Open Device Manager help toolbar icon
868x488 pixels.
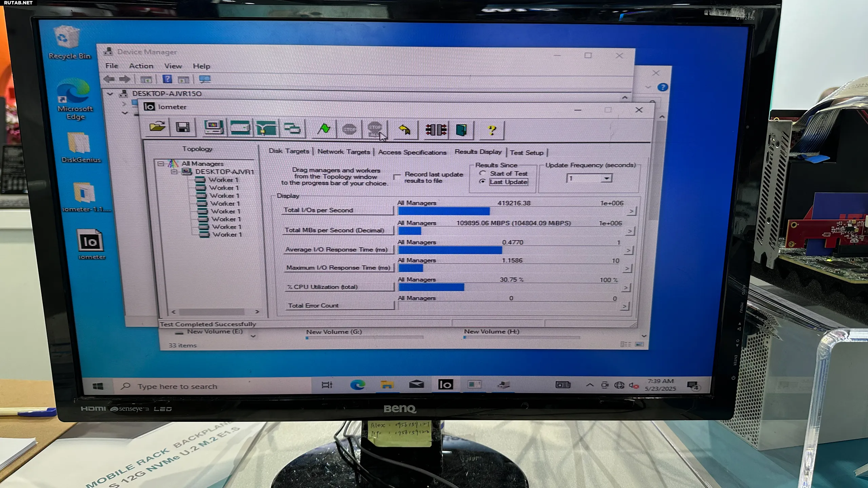coord(167,79)
